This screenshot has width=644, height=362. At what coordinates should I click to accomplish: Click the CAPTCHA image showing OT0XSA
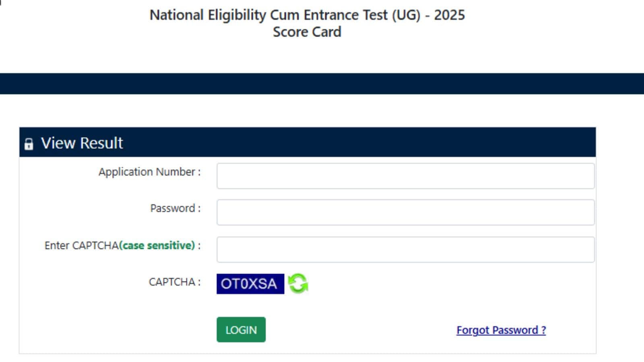[250, 284]
